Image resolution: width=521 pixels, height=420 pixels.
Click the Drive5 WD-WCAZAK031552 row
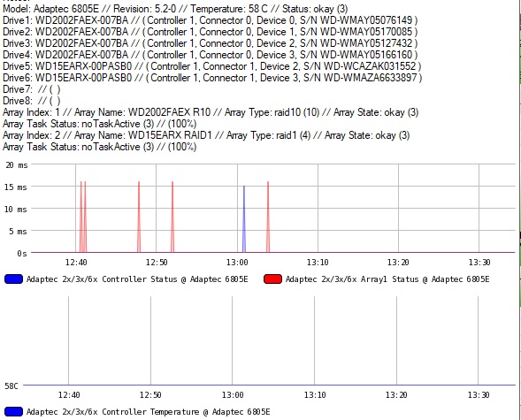212,66
